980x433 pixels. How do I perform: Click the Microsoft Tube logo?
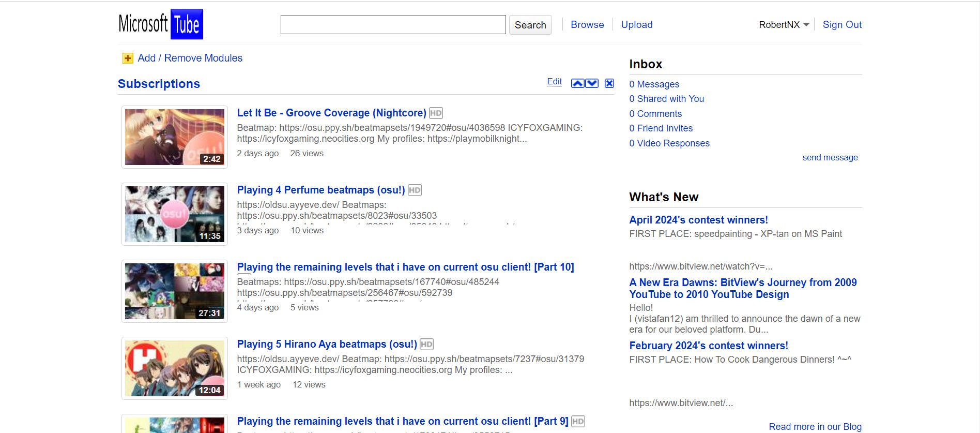pyautogui.click(x=161, y=24)
